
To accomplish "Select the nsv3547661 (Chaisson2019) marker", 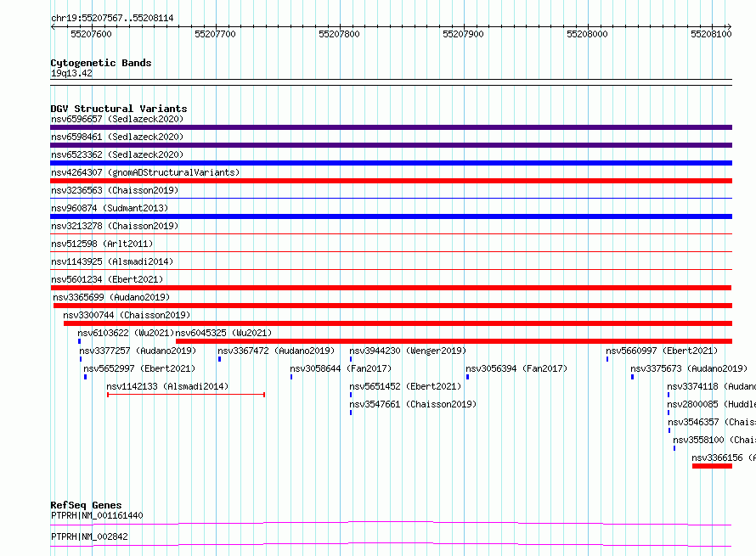I will pyautogui.click(x=351, y=413).
